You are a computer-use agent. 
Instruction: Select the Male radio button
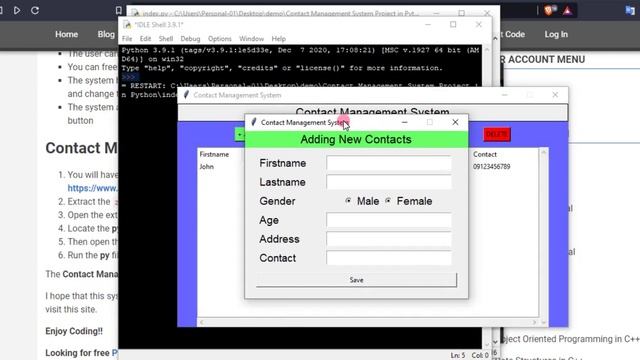pos(348,201)
